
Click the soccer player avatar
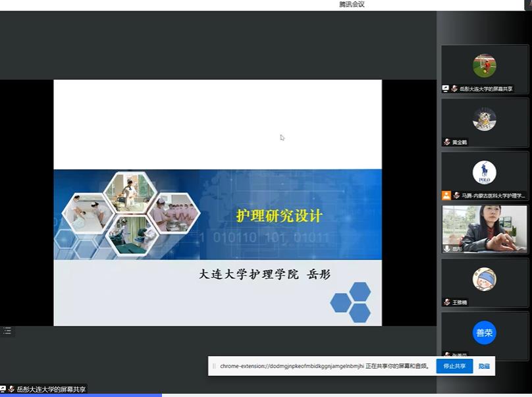(484, 66)
